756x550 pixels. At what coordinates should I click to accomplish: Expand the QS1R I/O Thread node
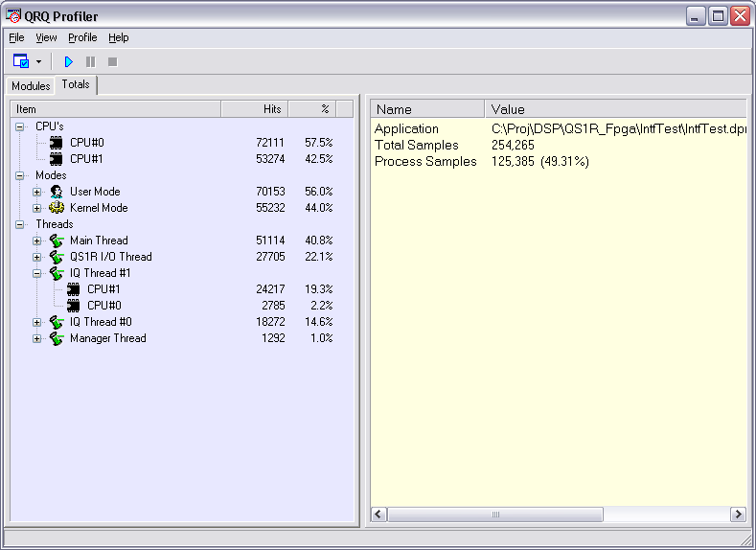pyautogui.click(x=37, y=257)
